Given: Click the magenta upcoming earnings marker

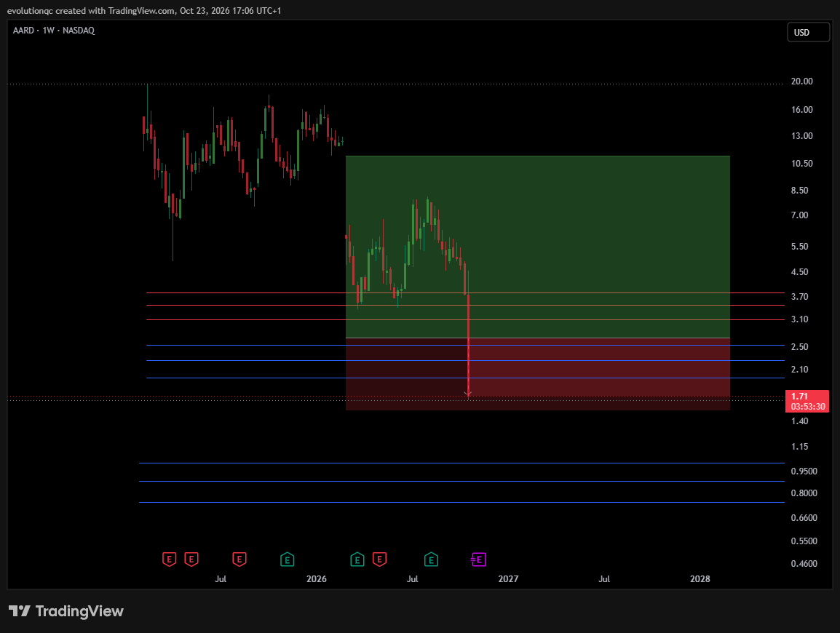Looking at the screenshot, I should 478,560.
